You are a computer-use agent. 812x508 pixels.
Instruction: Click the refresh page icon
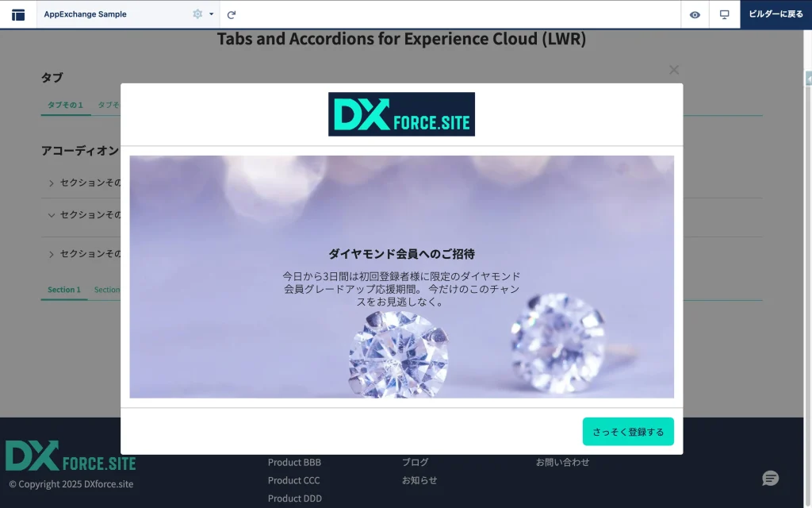pos(232,14)
